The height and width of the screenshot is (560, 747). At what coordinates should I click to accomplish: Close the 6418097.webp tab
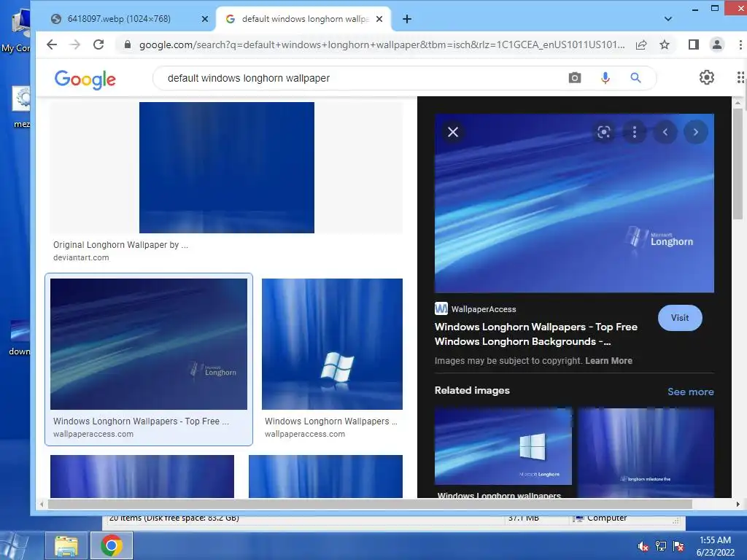pos(205,19)
